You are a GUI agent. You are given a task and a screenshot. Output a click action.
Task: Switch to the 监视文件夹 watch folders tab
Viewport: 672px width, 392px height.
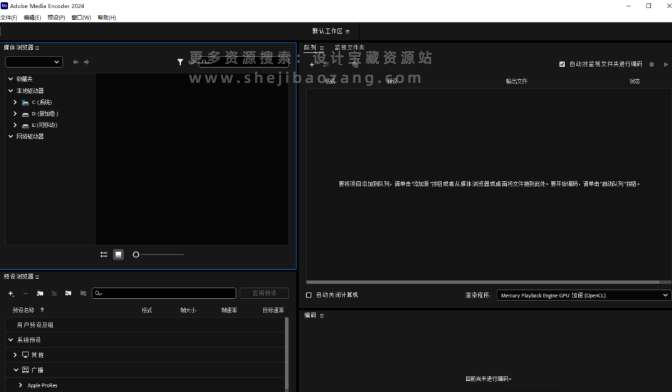click(x=349, y=48)
